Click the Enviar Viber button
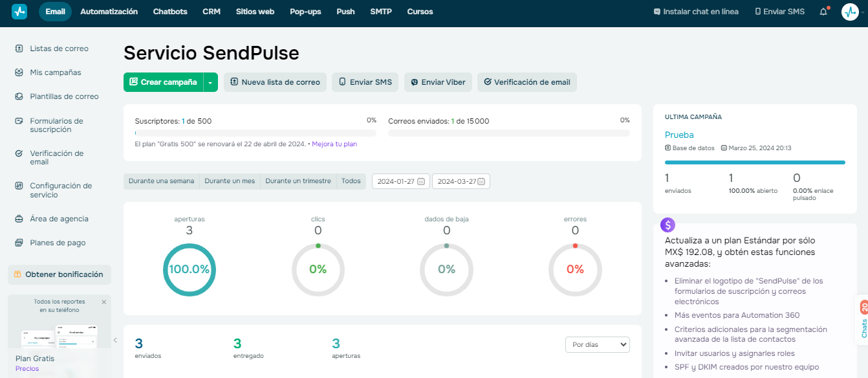This screenshot has width=868, height=378. tap(438, 82)
